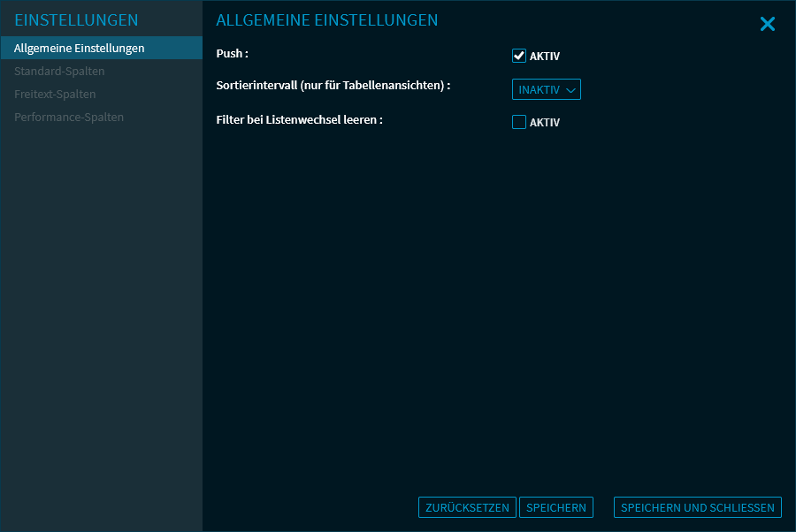Click the Filter bei Listenwechsel leeren label
This screenshot has height=532, width=796.
[299, 118]
